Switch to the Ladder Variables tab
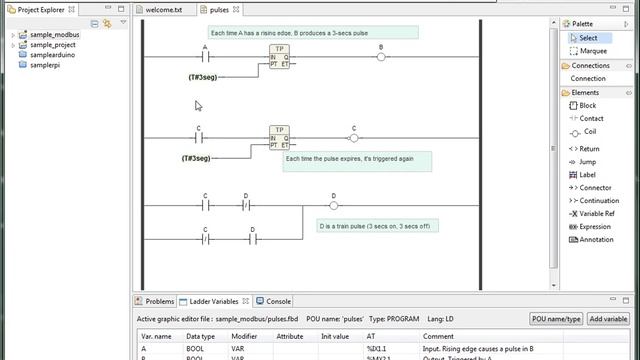This screenshot has height=360, width=640. click(213, 301)
